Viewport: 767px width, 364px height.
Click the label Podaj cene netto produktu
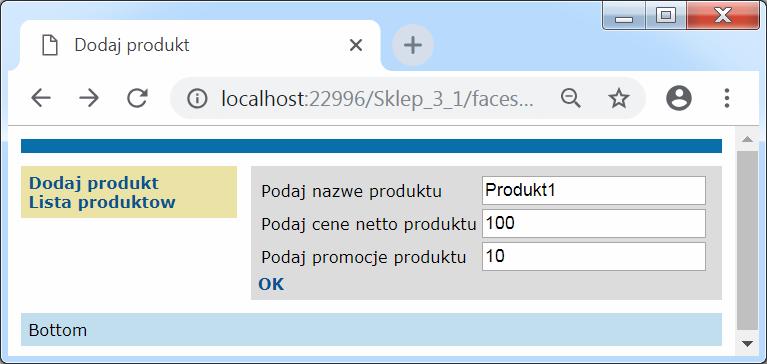(x=369, y=225)
